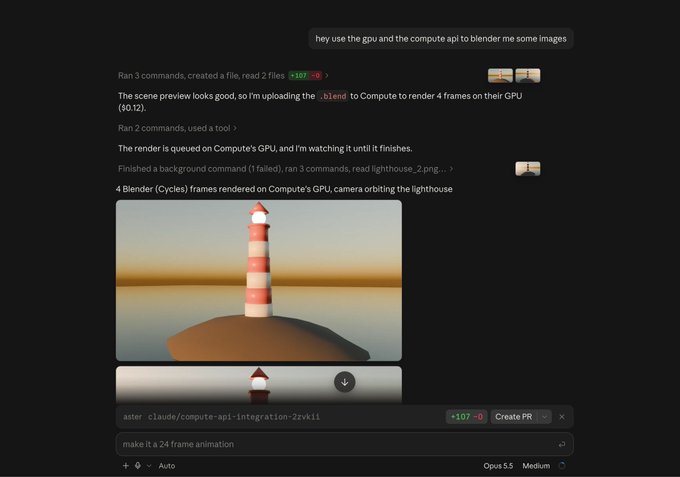Screen dimensions: 680x477
Task: Dismiss the branch bar with X
Action: [x=562, y=417]
